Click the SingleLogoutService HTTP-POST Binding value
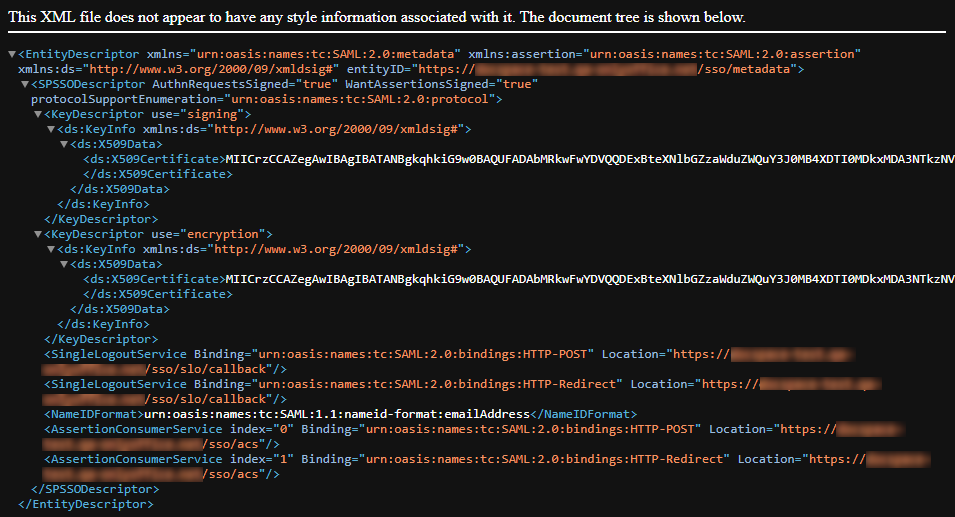This screenshot has width=955, height=517. click(x=423, y=354)
